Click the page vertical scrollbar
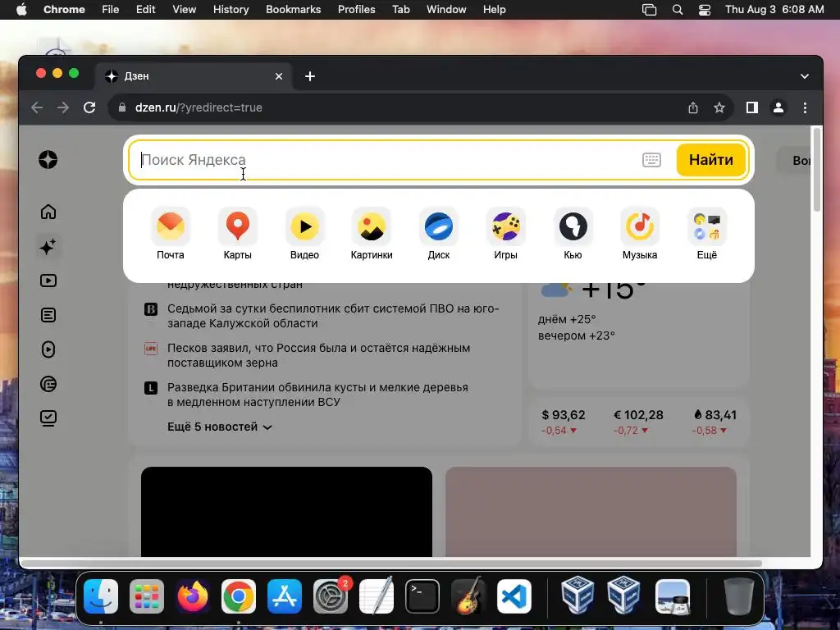Viewport: 840px width, 630px height. [816, 171]
